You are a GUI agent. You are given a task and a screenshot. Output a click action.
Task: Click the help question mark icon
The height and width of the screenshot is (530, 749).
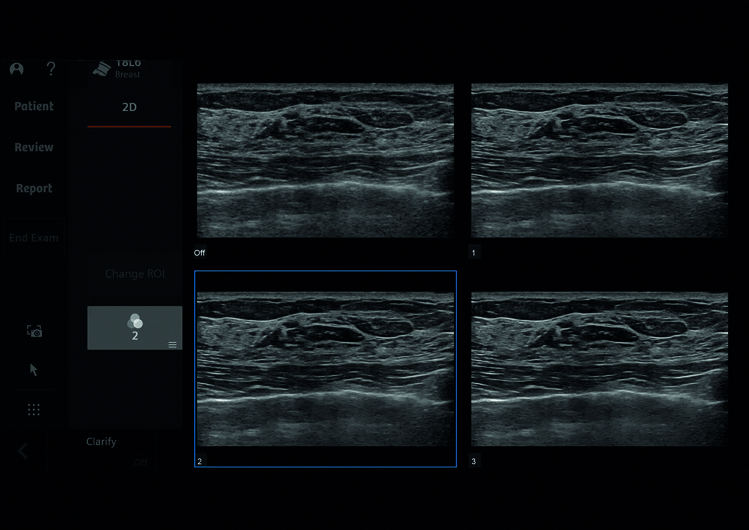(x=51, y=69)
